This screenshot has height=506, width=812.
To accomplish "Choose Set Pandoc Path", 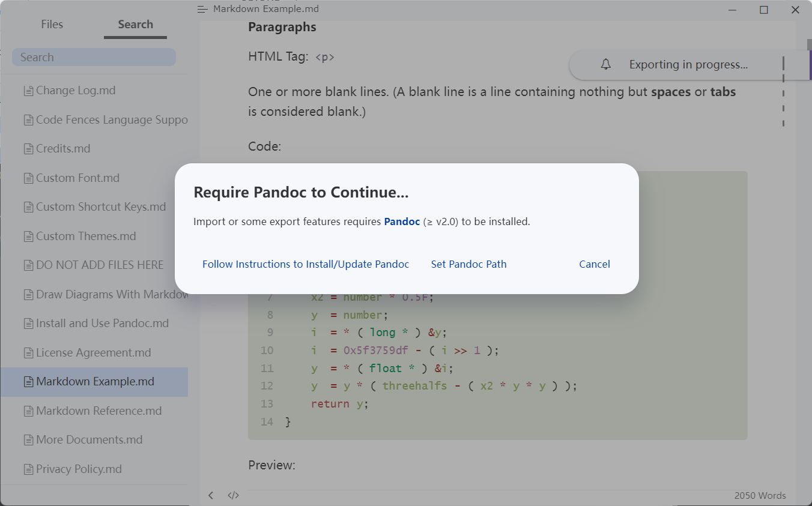I will pyautogui.click(x=468, y=264).
